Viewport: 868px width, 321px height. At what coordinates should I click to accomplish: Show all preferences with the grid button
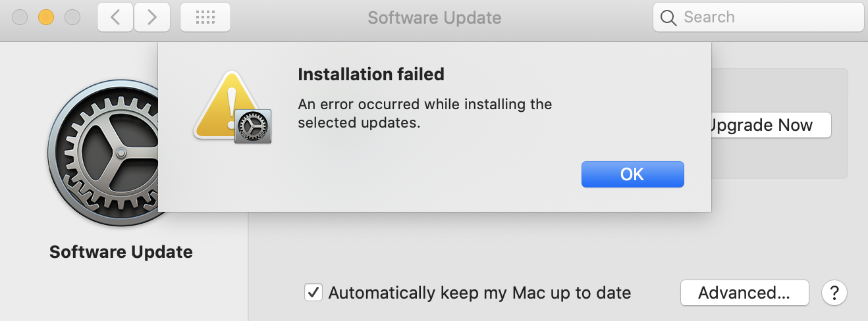click(205, 18)
